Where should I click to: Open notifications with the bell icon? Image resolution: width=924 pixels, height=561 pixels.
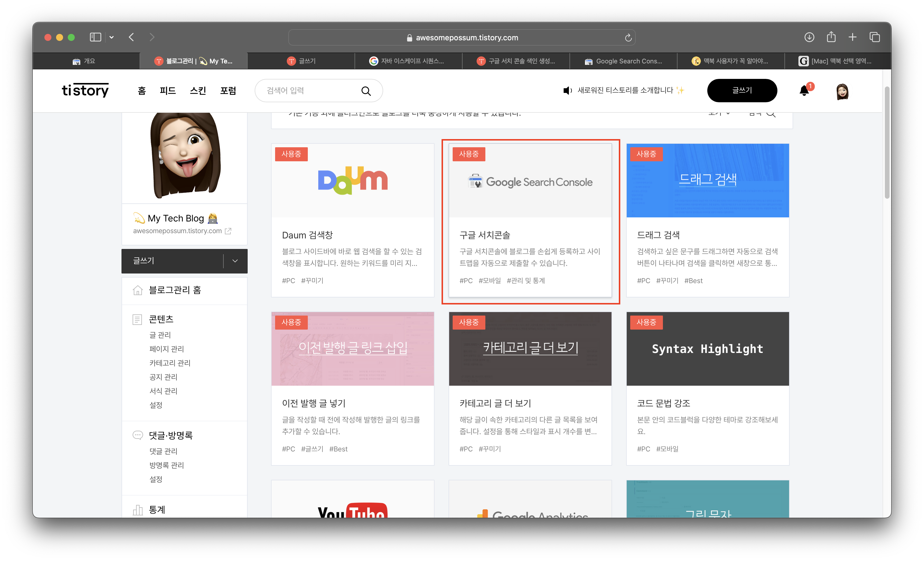(804, 91)
